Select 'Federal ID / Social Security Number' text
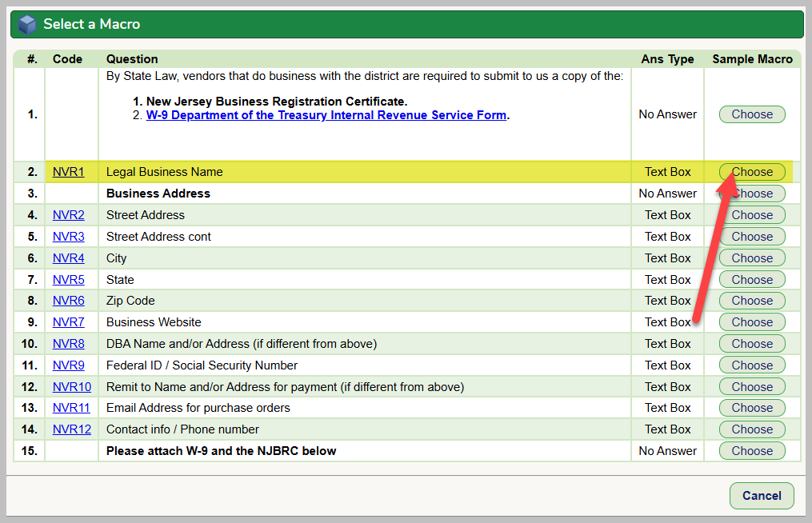Screen dimensions: 812x523 202,365
